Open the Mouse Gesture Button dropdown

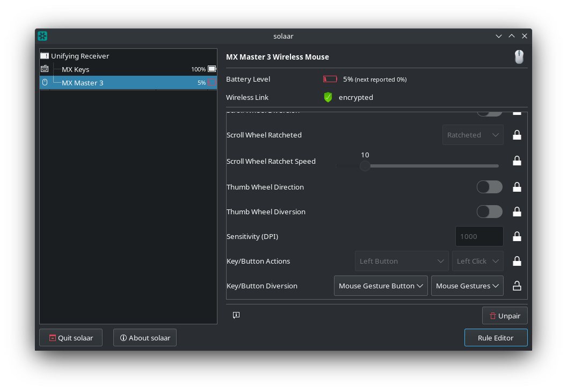[x=381, y=285]
